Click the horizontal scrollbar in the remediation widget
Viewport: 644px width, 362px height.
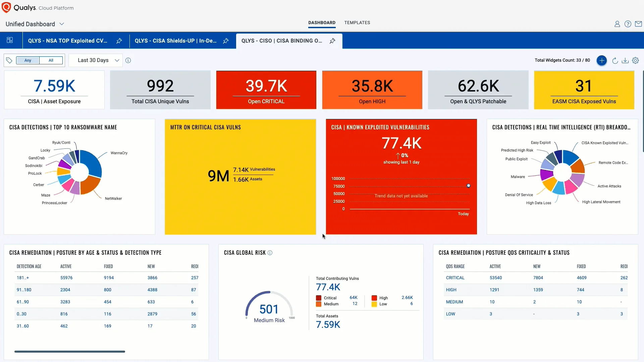click(x=69, y=351)
